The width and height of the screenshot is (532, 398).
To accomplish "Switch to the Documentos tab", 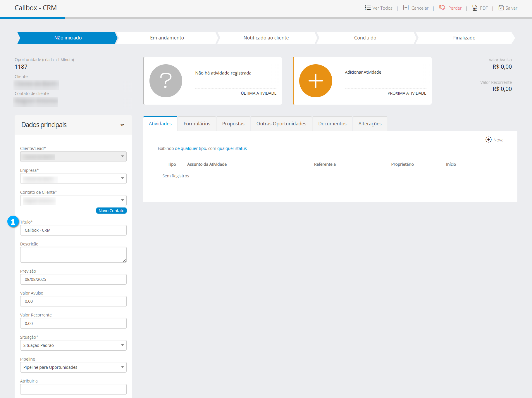I will (332, 124).
